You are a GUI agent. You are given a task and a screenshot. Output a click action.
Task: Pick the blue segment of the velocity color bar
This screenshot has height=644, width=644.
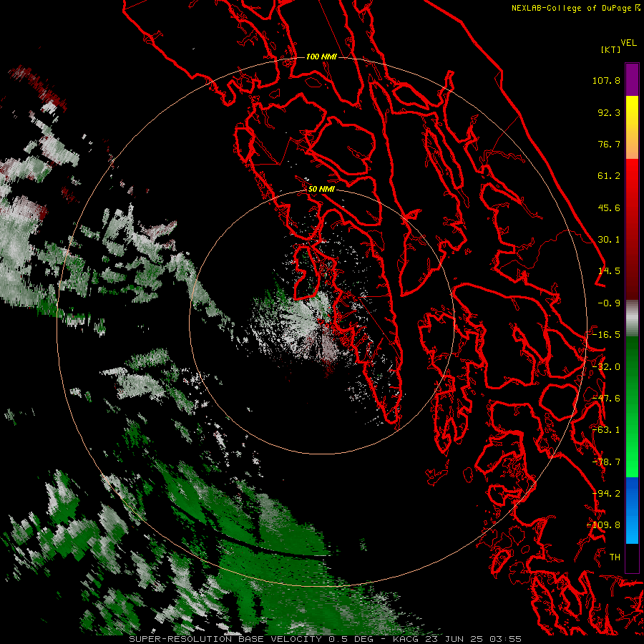(x=632, y=510)
